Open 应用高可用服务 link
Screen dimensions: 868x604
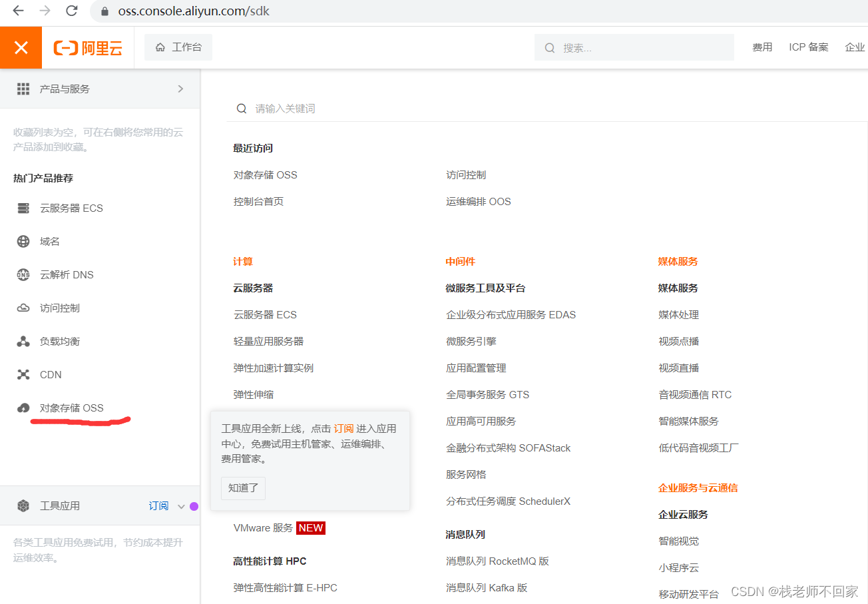(481, 422)
